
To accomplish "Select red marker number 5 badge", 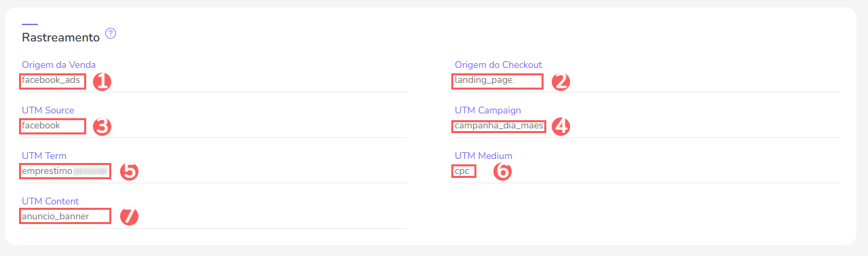I will tap(129, 171).
